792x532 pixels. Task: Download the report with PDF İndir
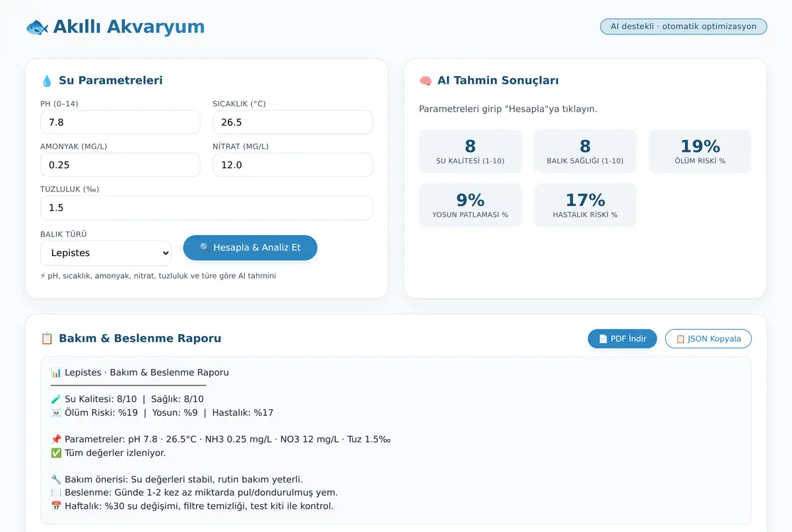pyautogui.click(x=622, y=339)
